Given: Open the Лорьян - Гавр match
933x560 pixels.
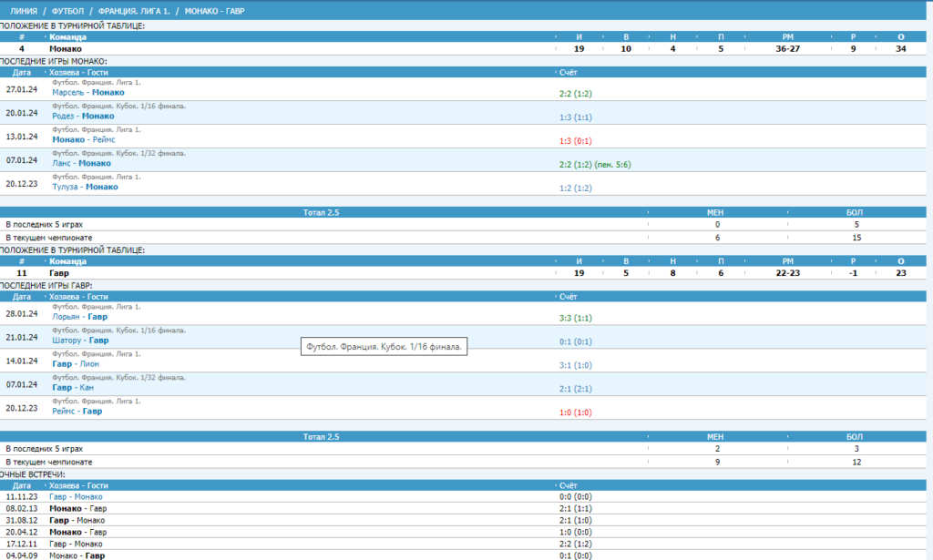Looking at the screenshot, I should coord(79,317).
